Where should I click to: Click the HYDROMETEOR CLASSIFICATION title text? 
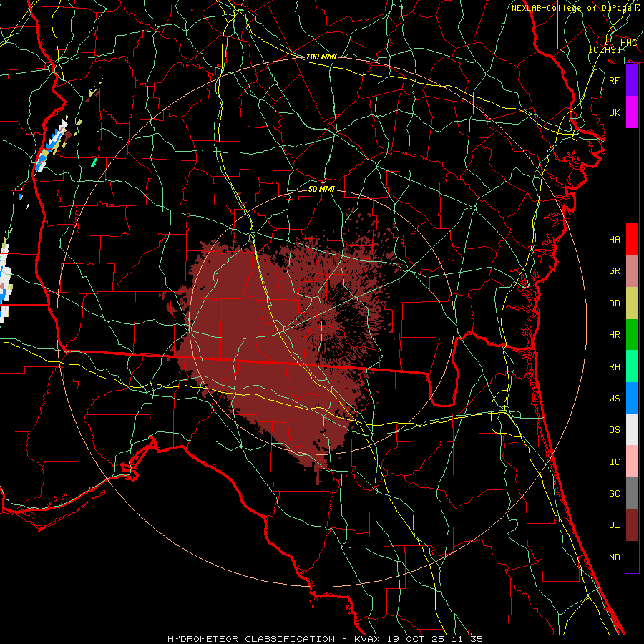[251, 639]
